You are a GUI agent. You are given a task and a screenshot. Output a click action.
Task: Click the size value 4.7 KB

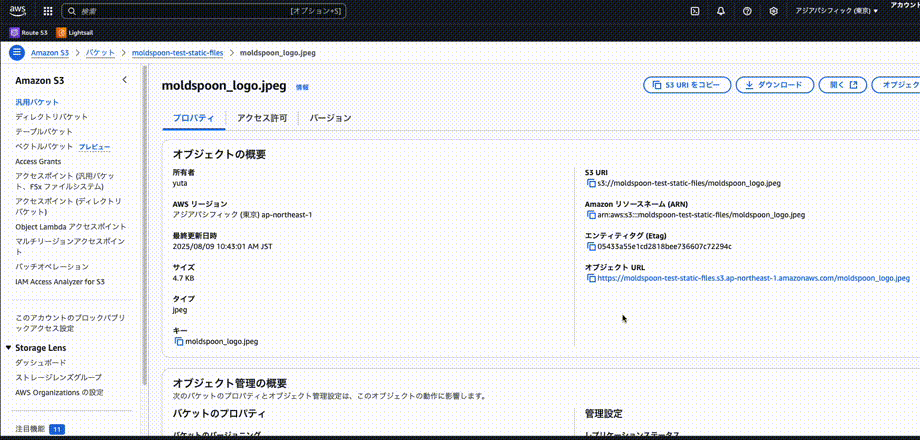pos(183,278)
